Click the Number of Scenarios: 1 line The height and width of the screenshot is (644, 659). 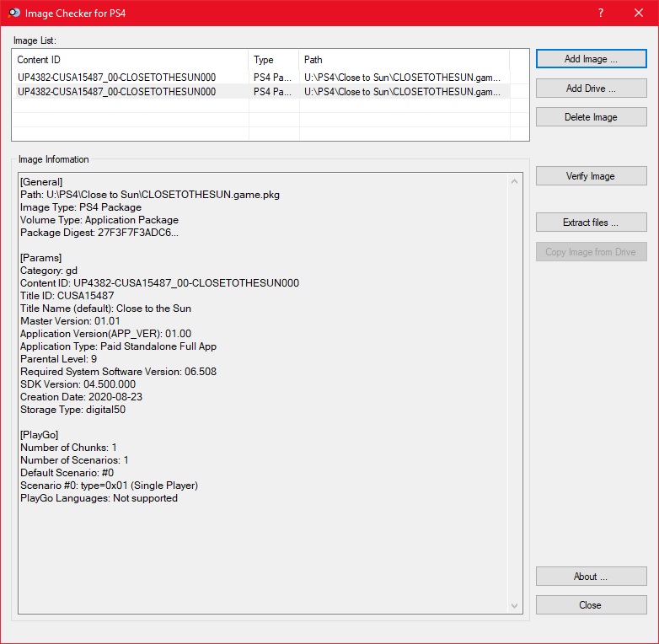click(x=74, y=460)
